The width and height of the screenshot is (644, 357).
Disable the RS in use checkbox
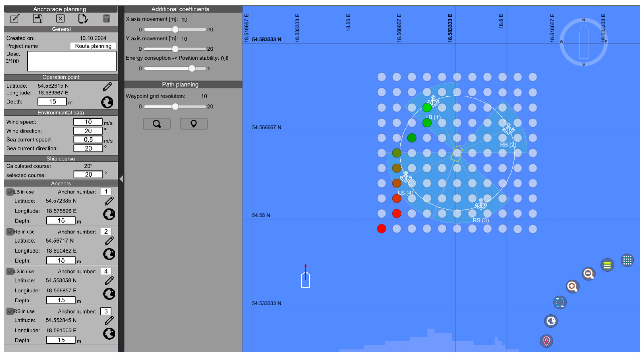coord(10,311)
